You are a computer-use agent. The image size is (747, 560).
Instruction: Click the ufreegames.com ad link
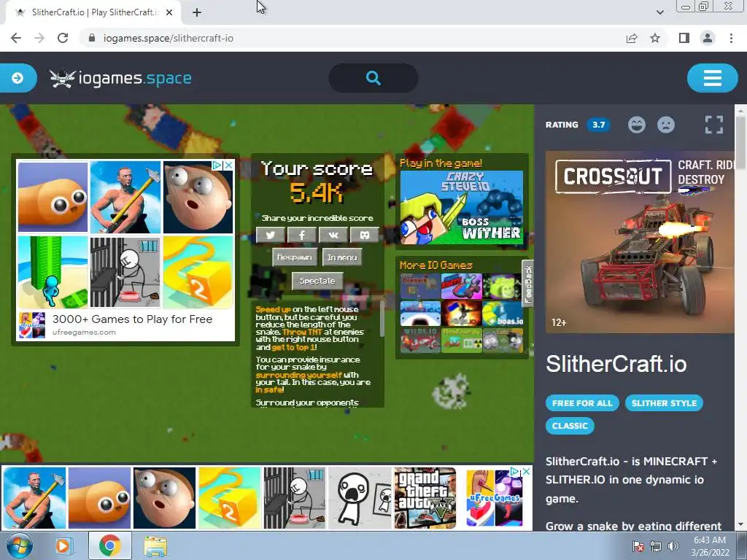[84, 332]
